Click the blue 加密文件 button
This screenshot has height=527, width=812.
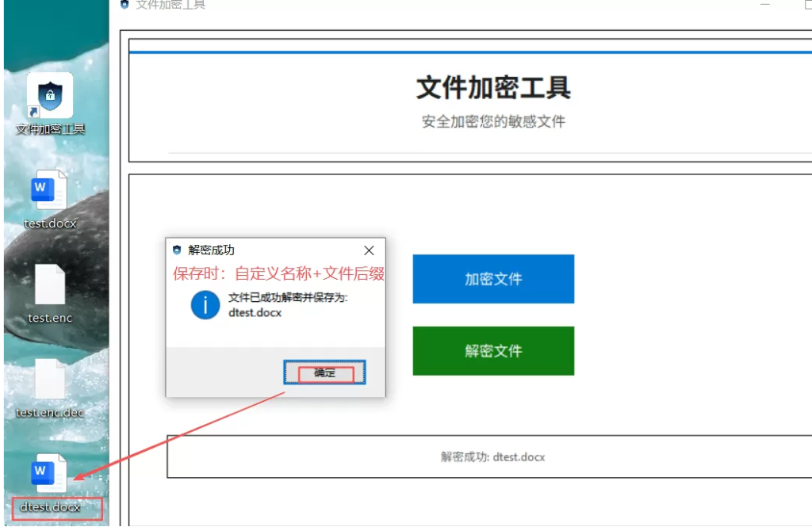tap(493, 278)
